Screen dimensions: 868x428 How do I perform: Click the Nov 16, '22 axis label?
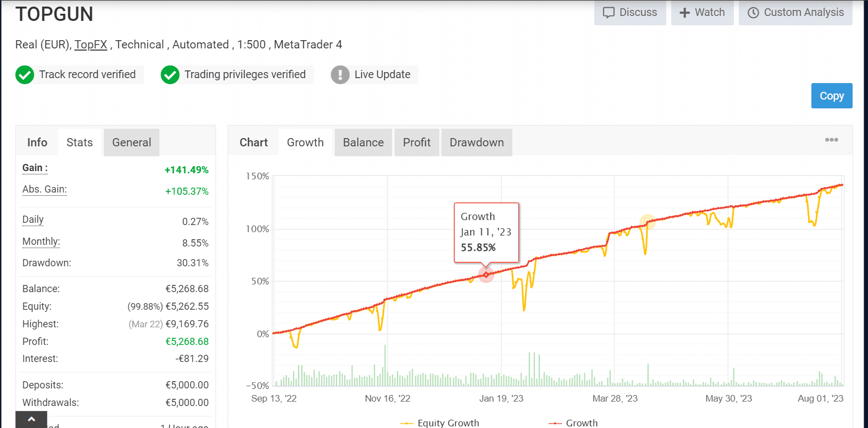point(388,398)
